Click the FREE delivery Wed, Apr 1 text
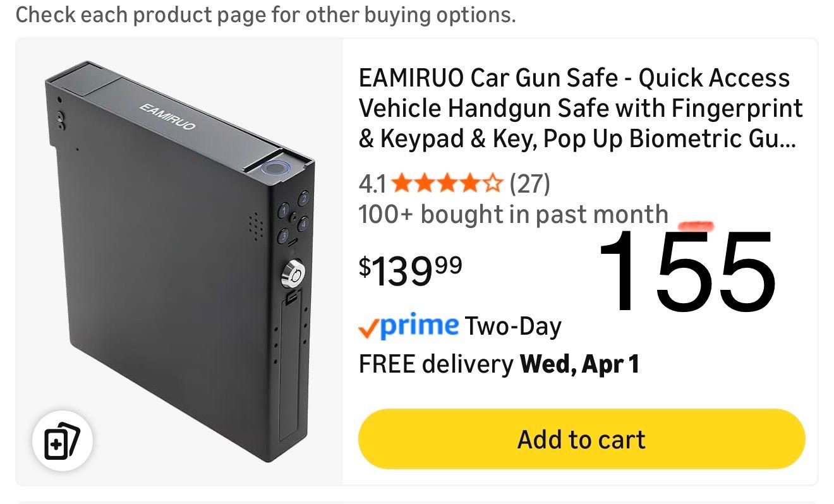Viewport: 834px width, 504px height. pyautogui.click(x=499, y=364)
